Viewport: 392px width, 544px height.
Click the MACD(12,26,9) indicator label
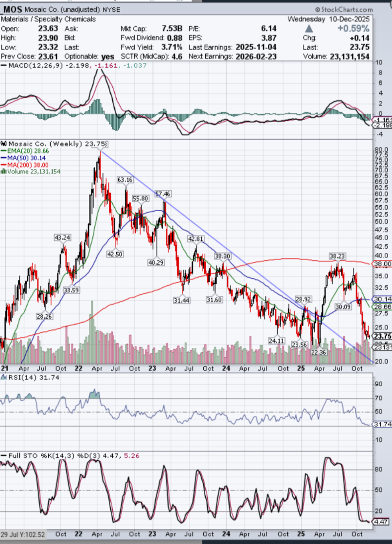tap(36, 66)
